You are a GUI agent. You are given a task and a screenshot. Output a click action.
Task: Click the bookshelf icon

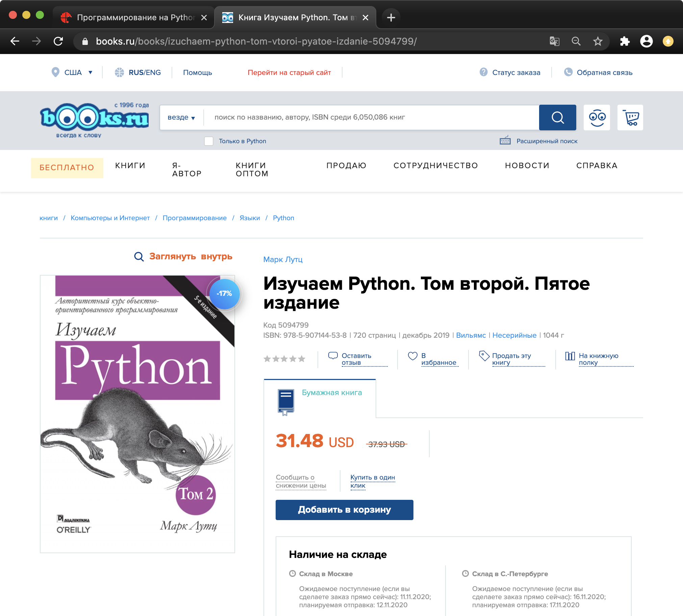[570, 356]
